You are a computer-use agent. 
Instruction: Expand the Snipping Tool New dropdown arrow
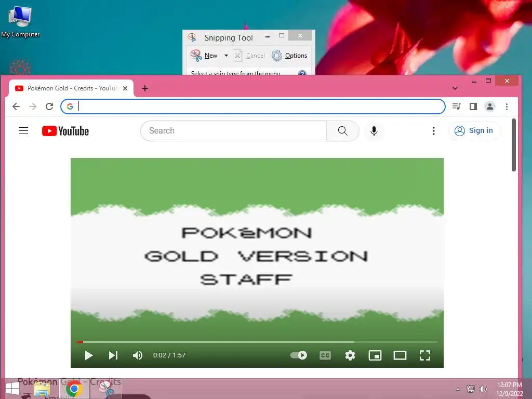coord(226,55)
